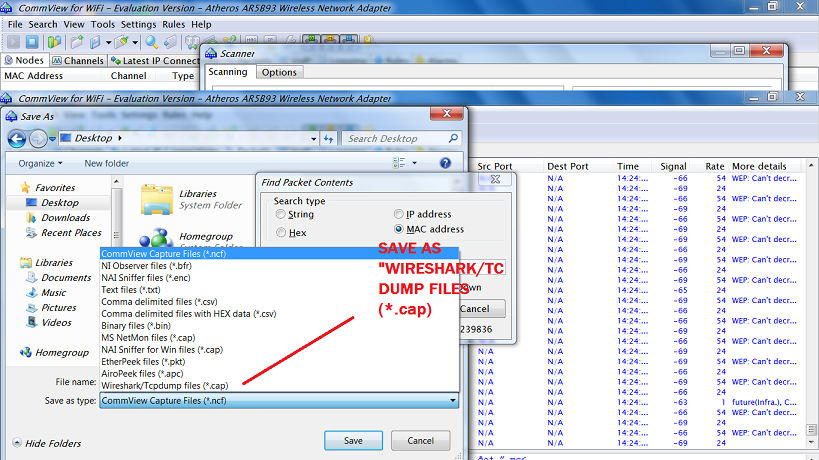This screenshot has width=819, height=460.
Task: Select Pictures library in sidebar
Action: click(58, 308)
